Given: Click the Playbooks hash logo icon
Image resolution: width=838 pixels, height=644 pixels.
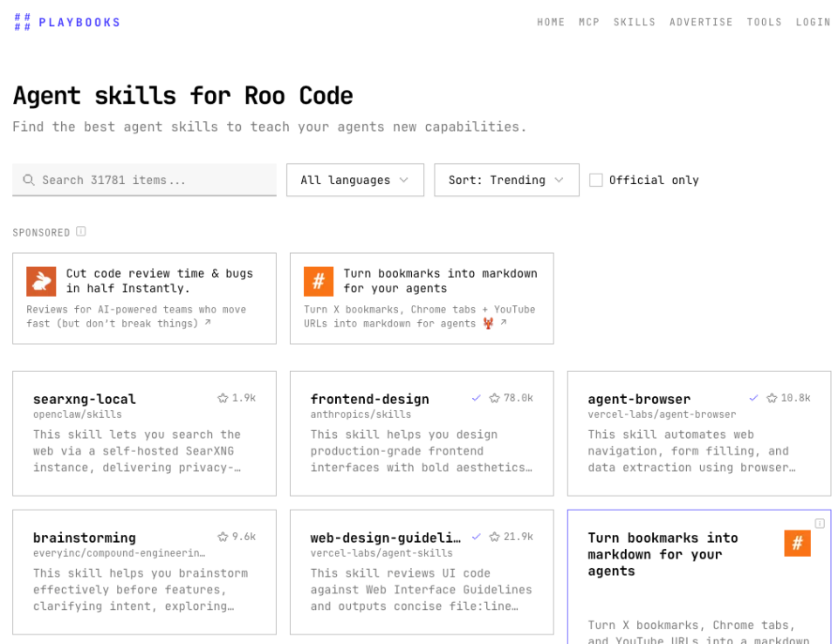Looking at the screenshot, I should pyautogui.click(x=22, y=22).
